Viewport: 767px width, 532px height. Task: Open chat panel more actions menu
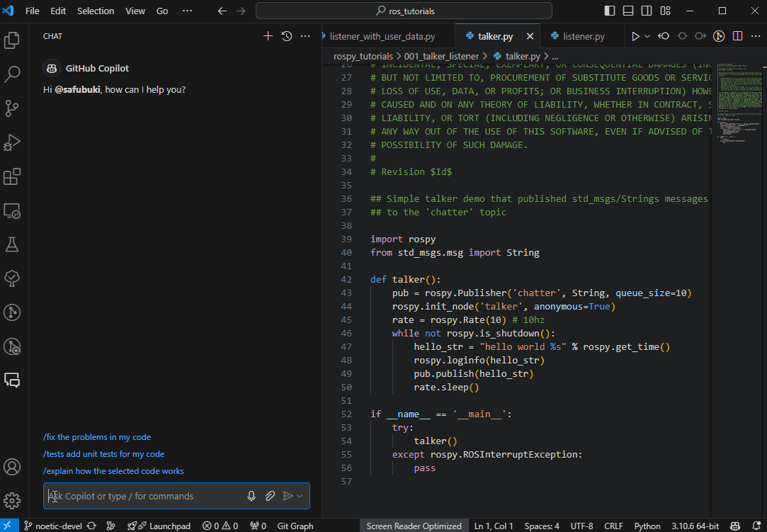(x=305, y=36)
